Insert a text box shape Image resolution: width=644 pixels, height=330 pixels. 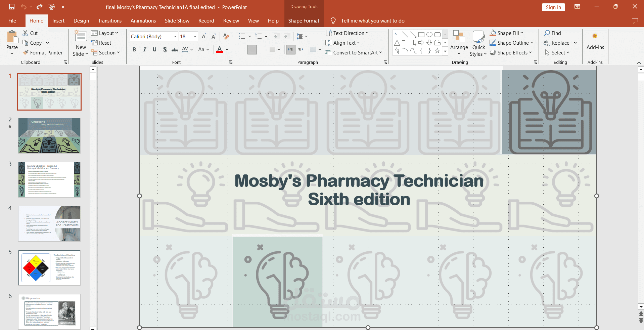(397, 34)
